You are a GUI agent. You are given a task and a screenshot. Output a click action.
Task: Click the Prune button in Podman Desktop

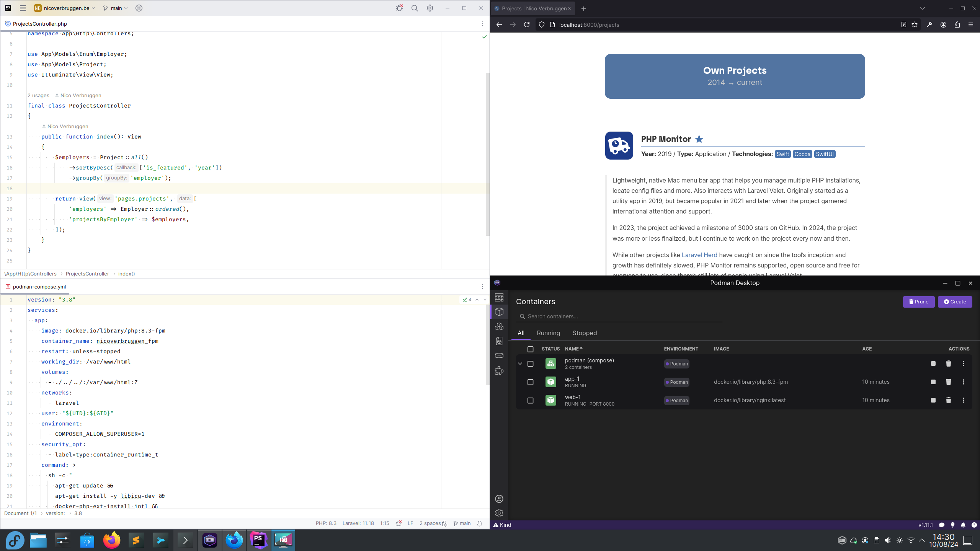[919, 302]
